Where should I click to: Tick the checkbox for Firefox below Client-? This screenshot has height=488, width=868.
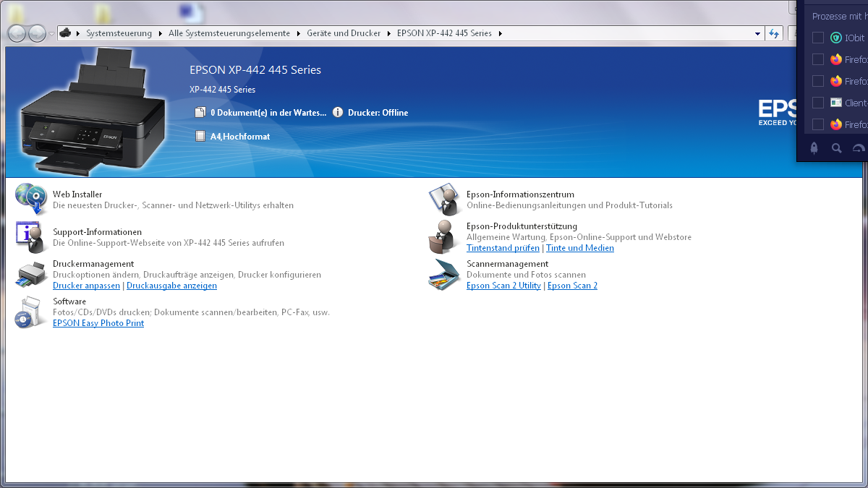[x=818, y=124]
